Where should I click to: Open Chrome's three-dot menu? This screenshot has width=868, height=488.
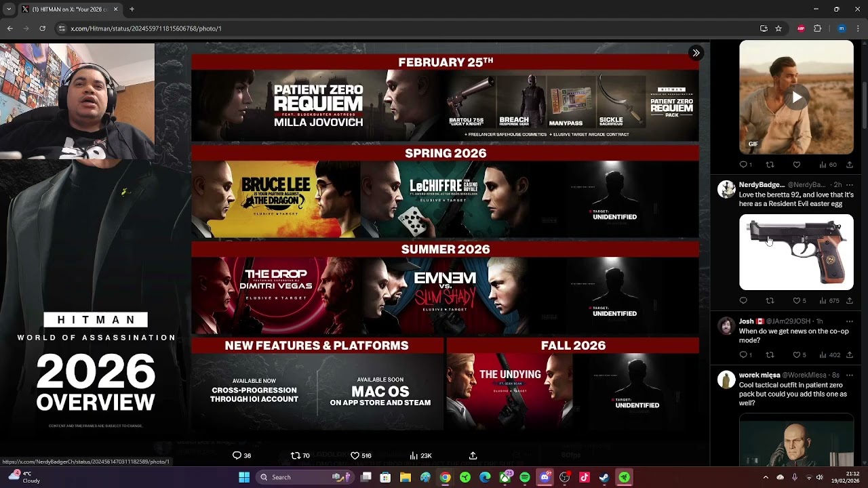pyautogui.click(x=859, y=28)
